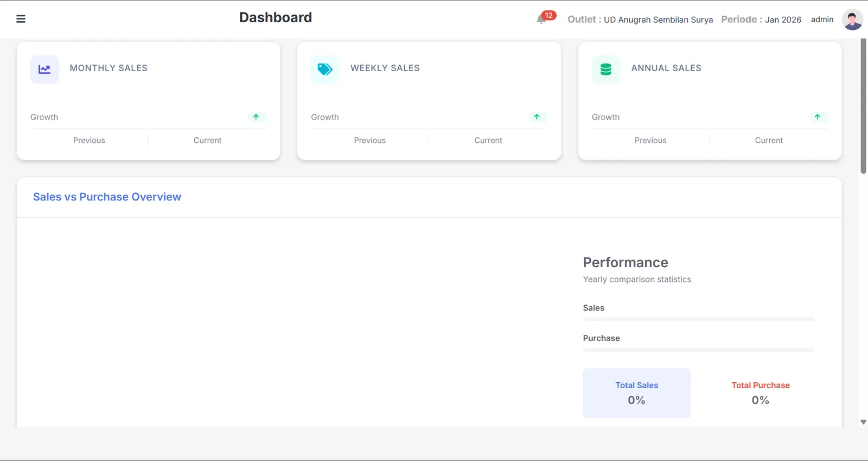This screenshot has width=868, height=461.
Task: Click Current in the Monthly Sales card
Action: tap(207, 140)
